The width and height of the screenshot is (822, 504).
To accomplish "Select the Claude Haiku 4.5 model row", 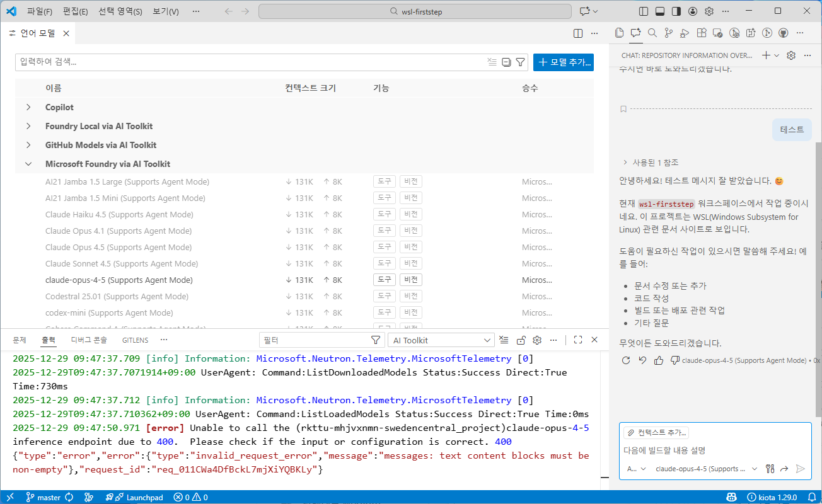I will click(304, 214).
